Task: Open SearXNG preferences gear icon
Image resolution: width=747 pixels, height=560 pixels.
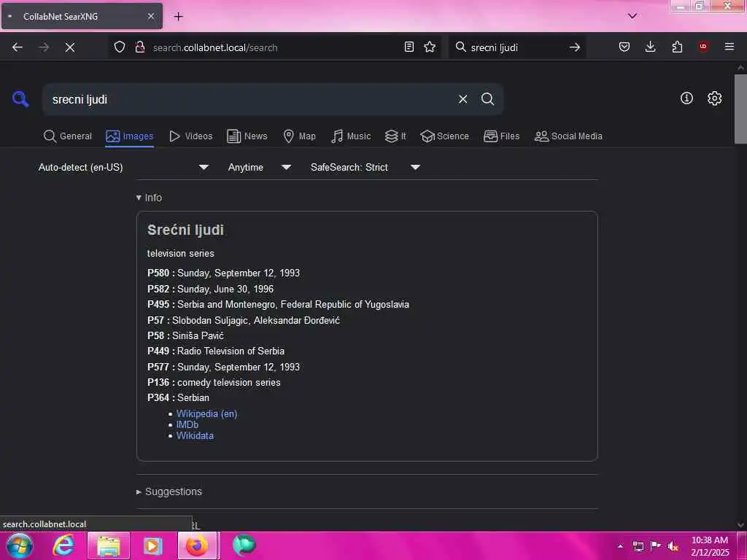Action: tap(714, 98)
